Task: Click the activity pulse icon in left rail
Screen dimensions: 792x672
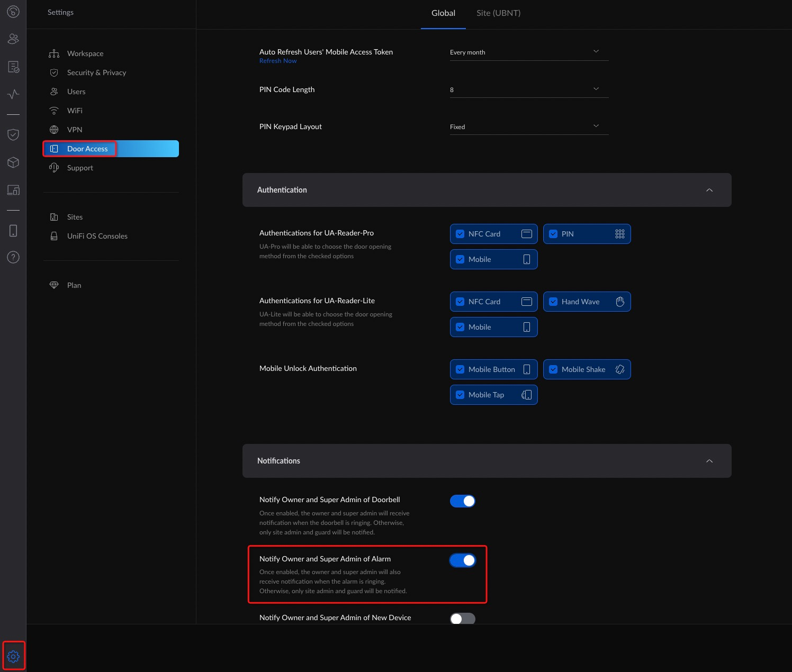Action: click(13, 94)
